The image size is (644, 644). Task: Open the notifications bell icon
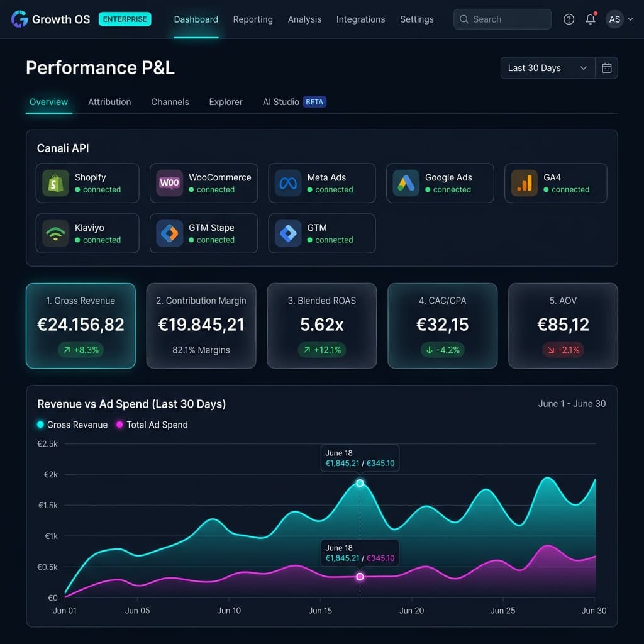click(590, 19)
